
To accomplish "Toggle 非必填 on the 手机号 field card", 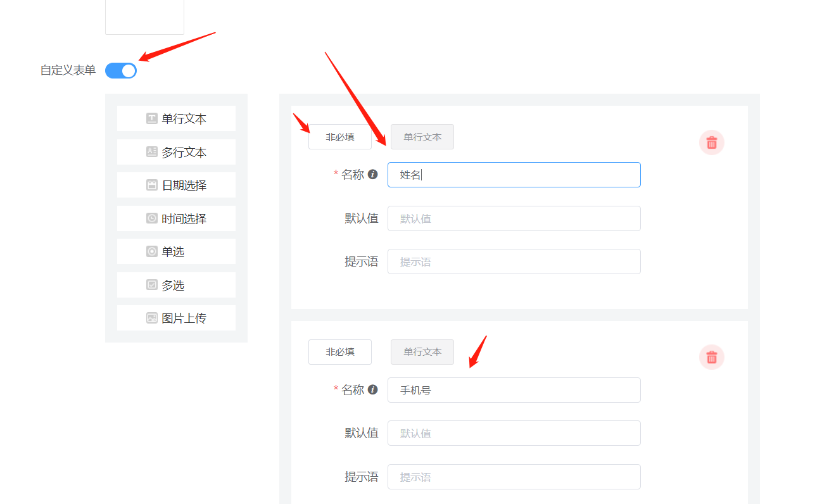I will (340, 351).
